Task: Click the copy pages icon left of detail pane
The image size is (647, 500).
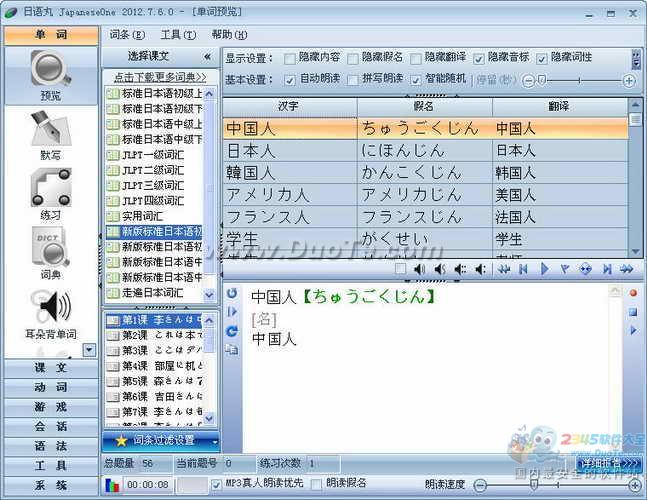Action: pyautogui.click(x=232, y=350)
